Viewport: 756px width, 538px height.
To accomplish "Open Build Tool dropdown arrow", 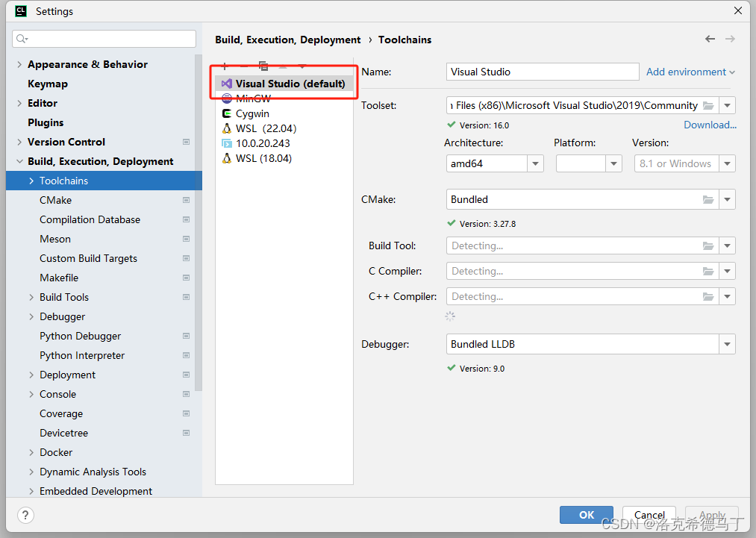I will coord(727,245).
